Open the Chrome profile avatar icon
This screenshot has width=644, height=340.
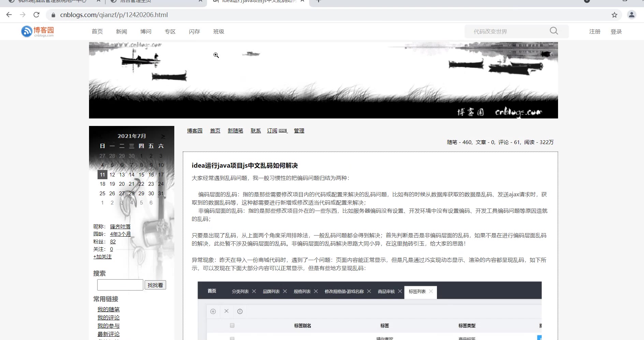(632, 15)
